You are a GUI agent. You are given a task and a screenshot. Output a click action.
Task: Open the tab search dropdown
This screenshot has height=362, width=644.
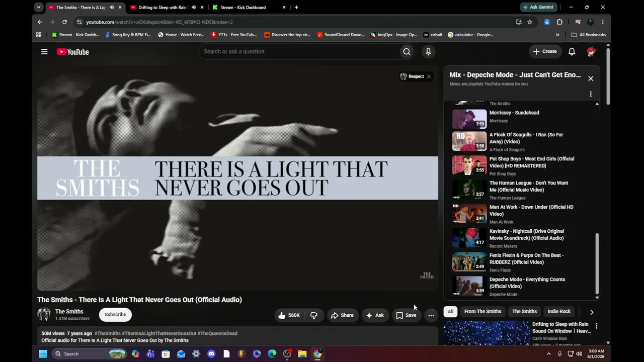[x=39, y=7]
